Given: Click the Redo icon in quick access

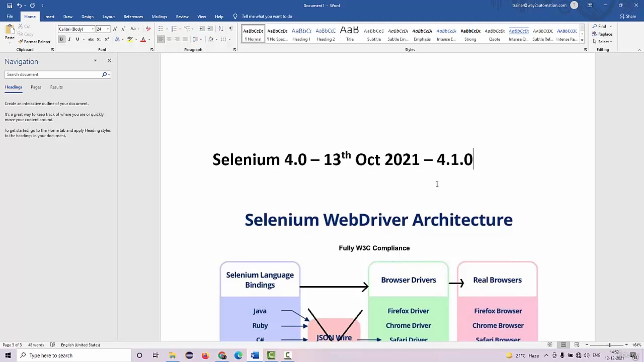Looking at the screenshot, I should (32, 5).
